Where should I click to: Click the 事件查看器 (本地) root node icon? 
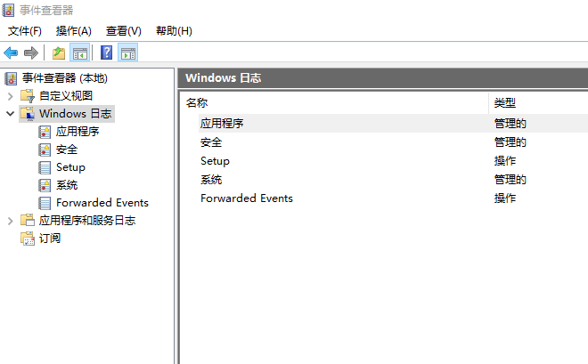click(x=11, y=78)
